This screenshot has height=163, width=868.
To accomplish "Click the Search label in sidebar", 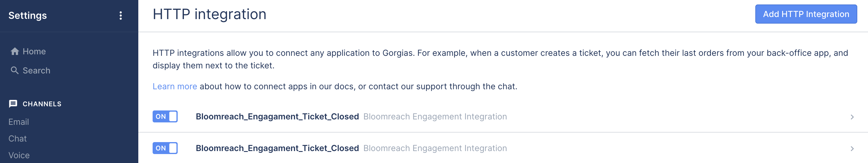I will point(36,70).
